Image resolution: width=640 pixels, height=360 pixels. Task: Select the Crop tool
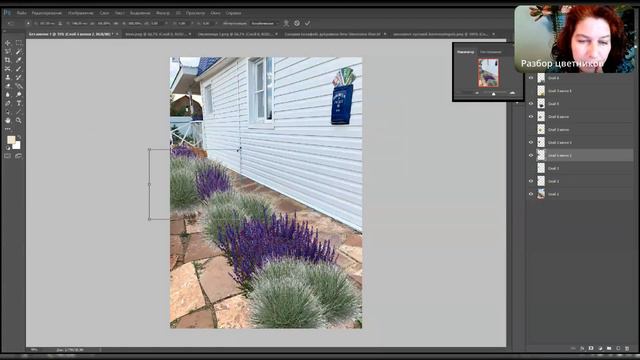tap(8, 60)
